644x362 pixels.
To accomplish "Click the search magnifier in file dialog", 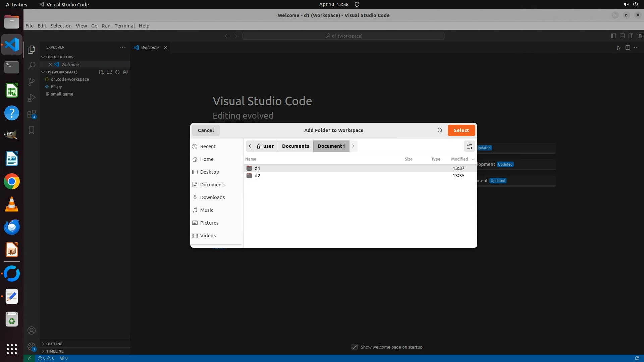I will [440, 130].
